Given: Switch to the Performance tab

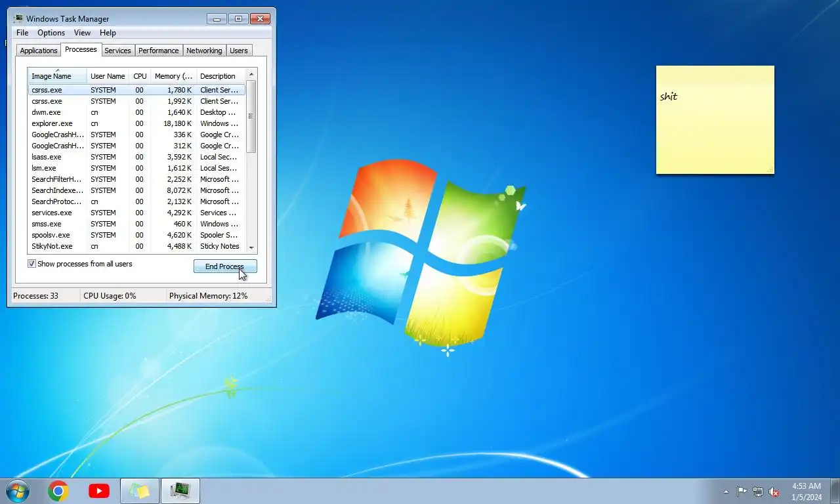Looking at the screenshot, I should 159,51.
